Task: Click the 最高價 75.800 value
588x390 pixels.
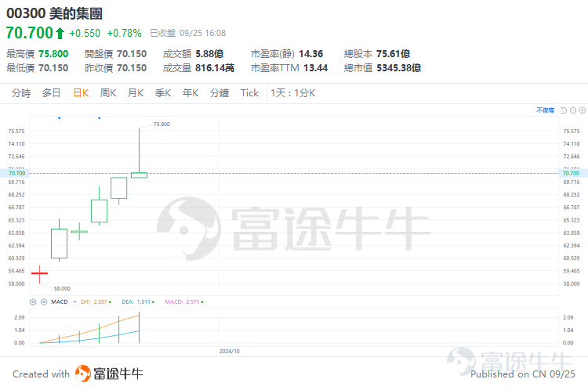Action: pos(53,54)
